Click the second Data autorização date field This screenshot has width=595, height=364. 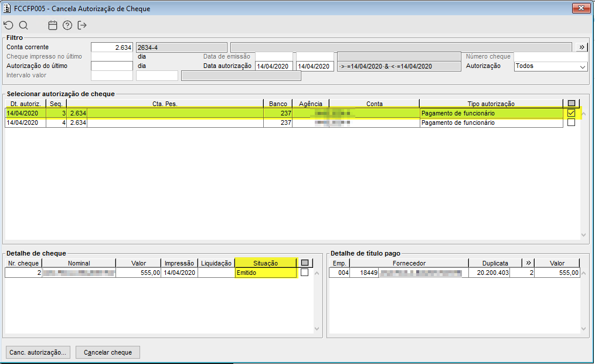315,66
